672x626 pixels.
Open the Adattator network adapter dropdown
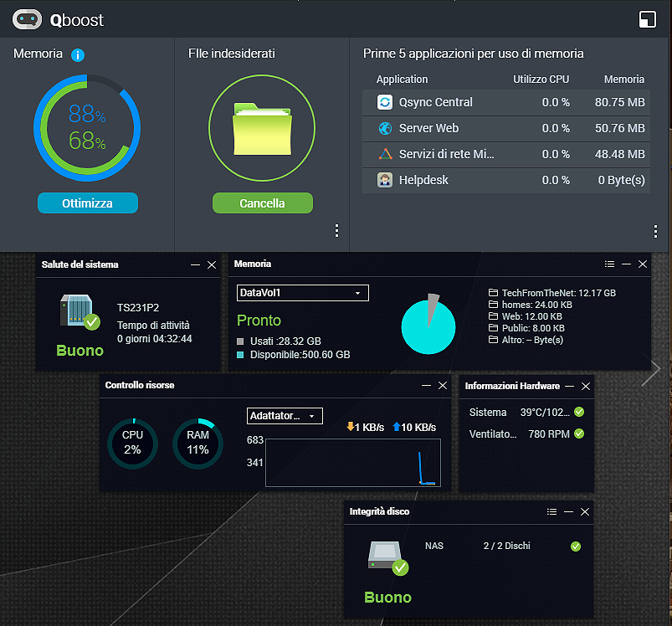tap(285, 416)
